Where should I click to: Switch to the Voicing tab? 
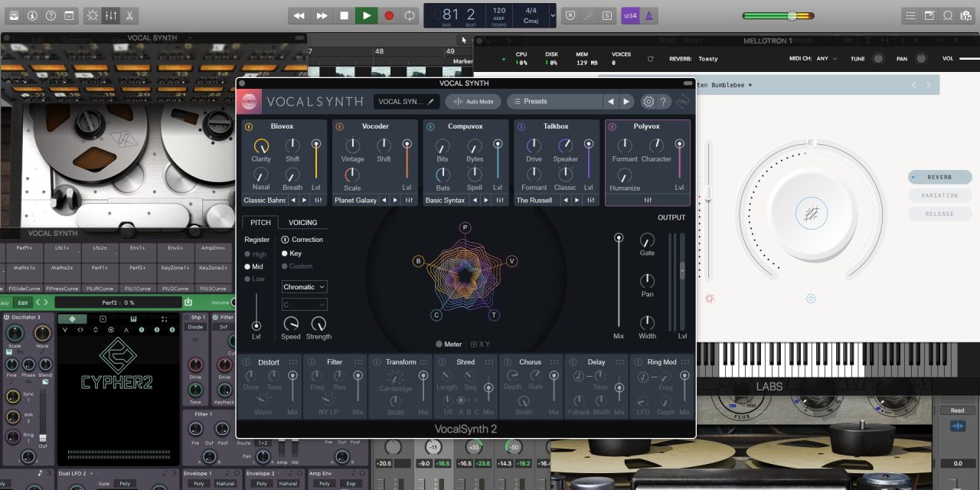(x=302, y=223)
